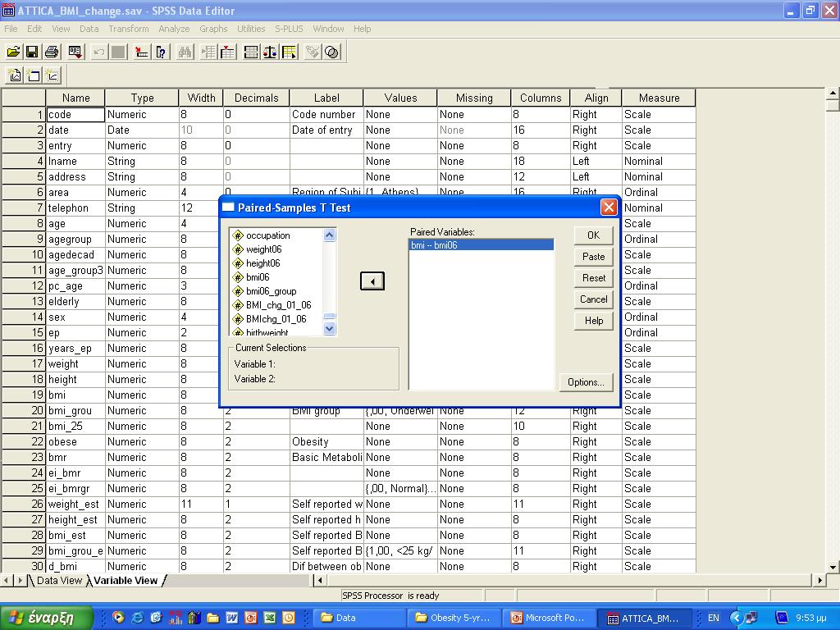This screenshot has height=630, width=840.
Task: Click the S-PLUS line graph icon in second toolbar row
Action: pos(52,75)
